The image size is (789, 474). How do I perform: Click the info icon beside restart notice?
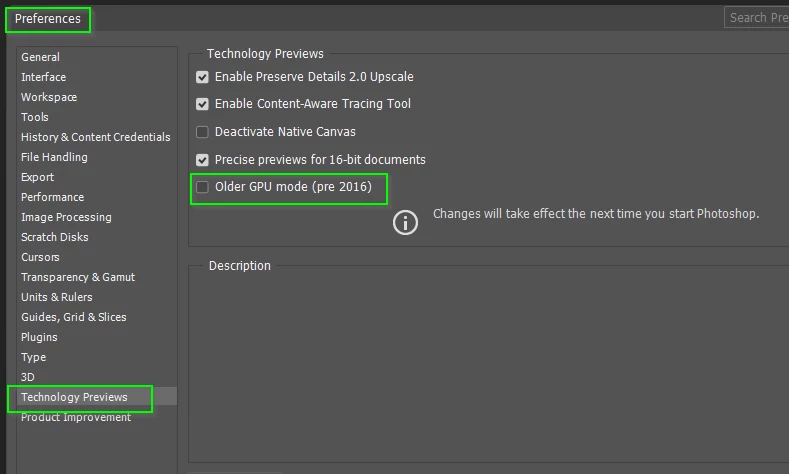pyautogui.click(x=405, y=222)
